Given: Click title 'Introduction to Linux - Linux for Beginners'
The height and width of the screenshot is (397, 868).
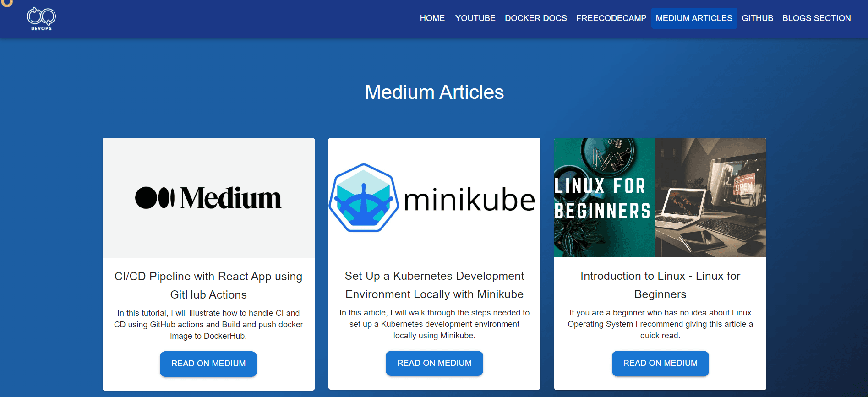Looking at the screenshot, I should pos(660,285).
